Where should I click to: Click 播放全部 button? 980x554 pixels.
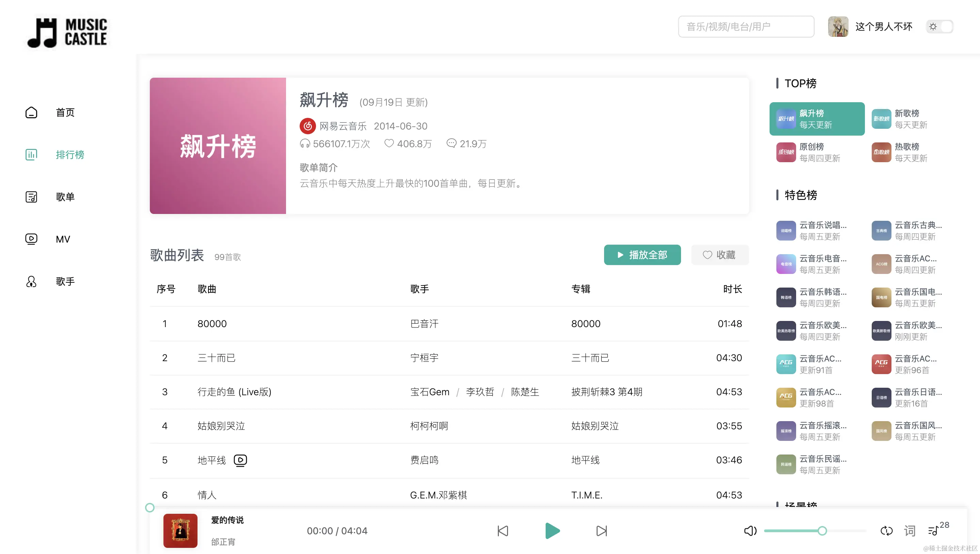pos(642,255)
